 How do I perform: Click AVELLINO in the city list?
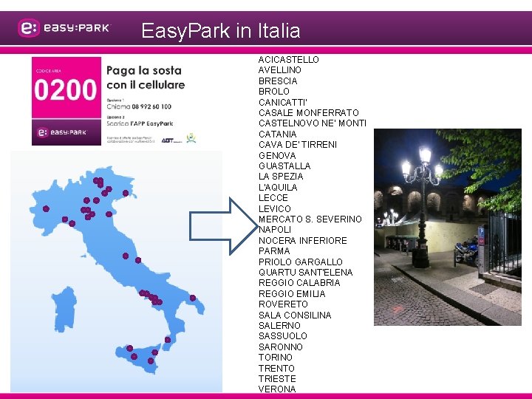pyautogui.click(x=280, y=70)
